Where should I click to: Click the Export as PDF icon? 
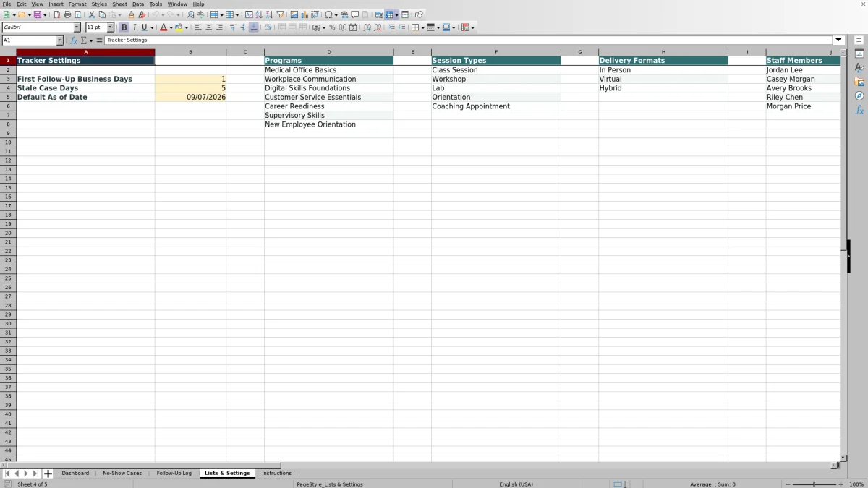pos(57,14)
